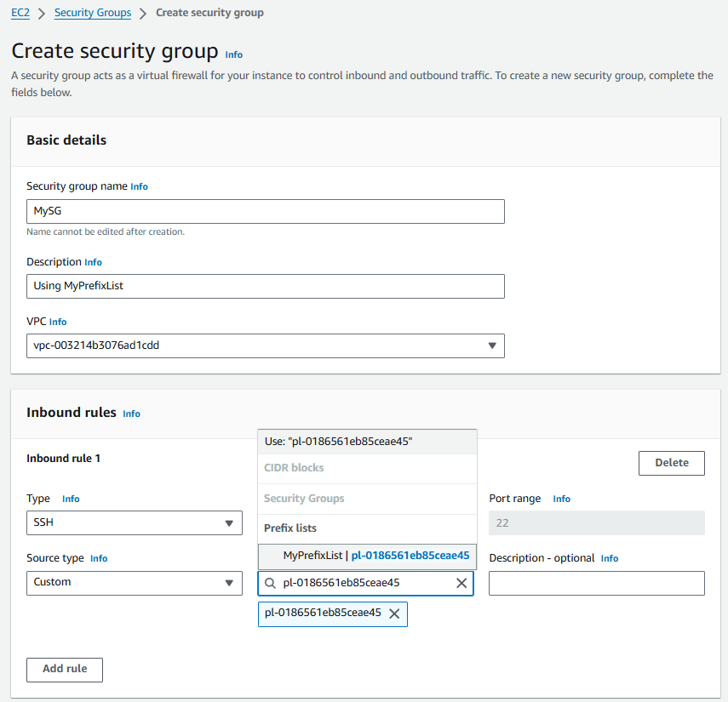Remove the pl-0186561eb85ceae45 prefix list tag
Viewport: 728px width, 702px height.
tap(394, 614)
